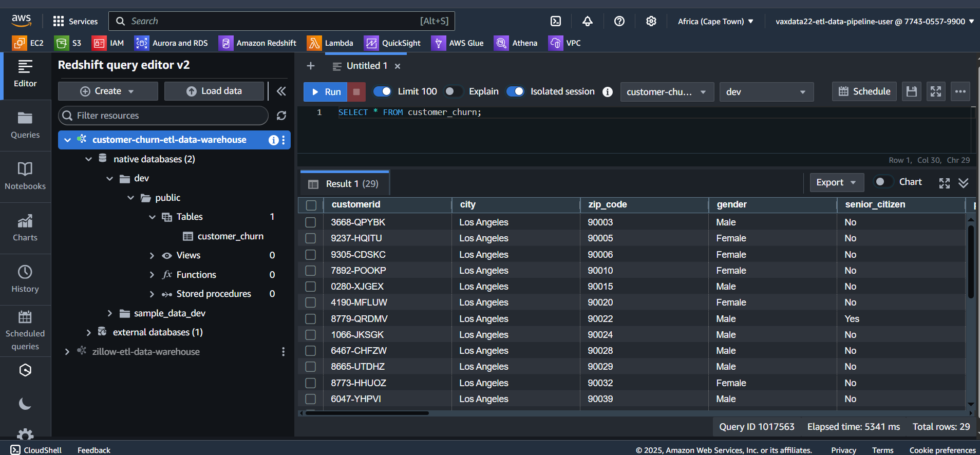Viewport: 980px width, 455px height.
Task: Expand the sample_data_dev database
Action: point(109,313)
